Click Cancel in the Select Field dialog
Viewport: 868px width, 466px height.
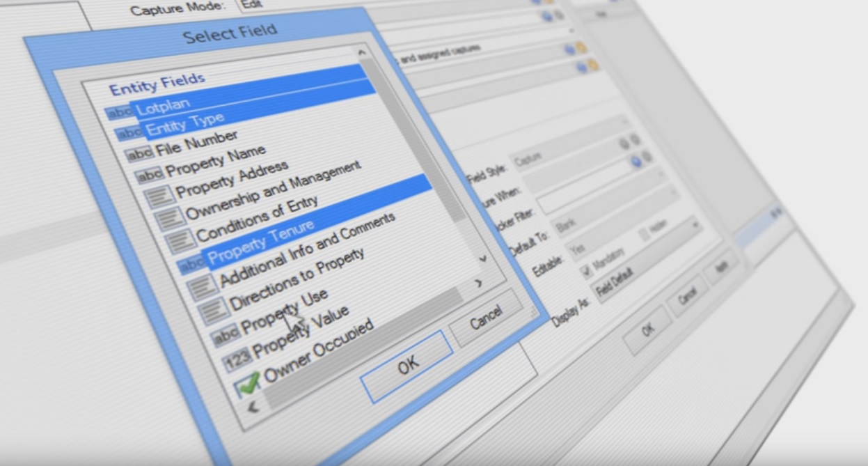point(486,318)
